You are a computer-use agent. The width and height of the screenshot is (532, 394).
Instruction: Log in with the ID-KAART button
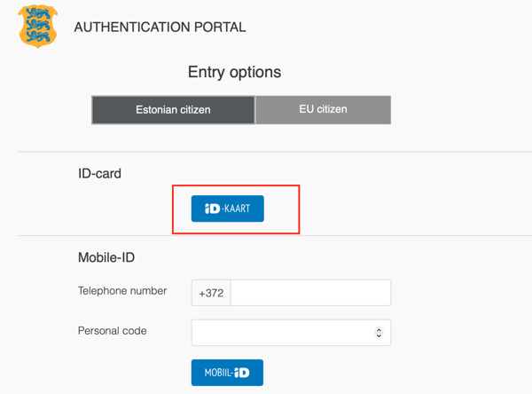click(x=227, y=209)
